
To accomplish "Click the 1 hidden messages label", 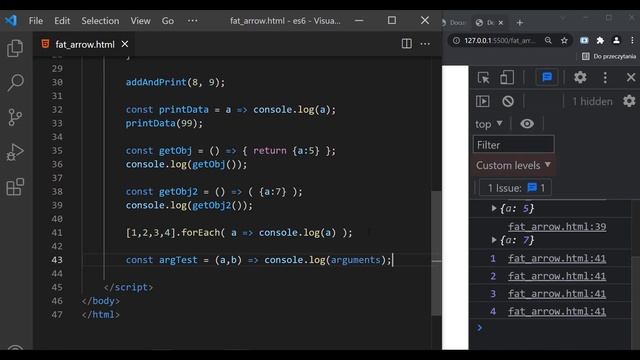I will click(592, 101).
